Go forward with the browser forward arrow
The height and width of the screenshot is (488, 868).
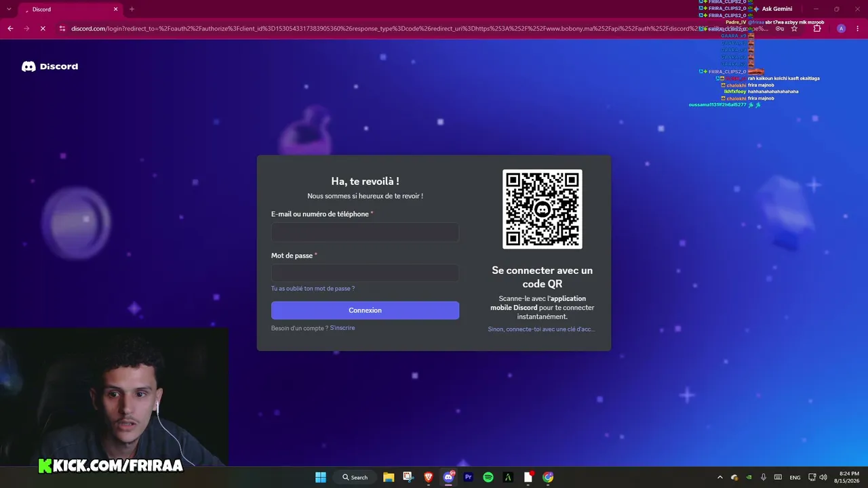[26, 28]
